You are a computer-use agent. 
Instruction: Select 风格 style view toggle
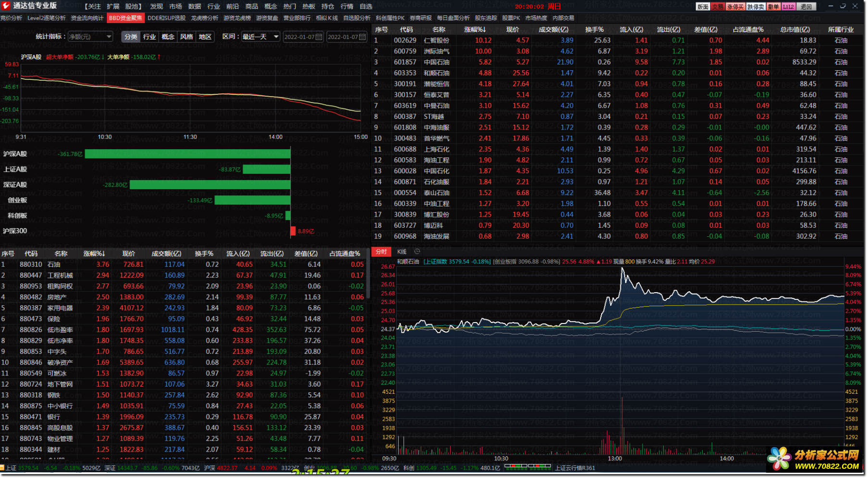(187, 37)
